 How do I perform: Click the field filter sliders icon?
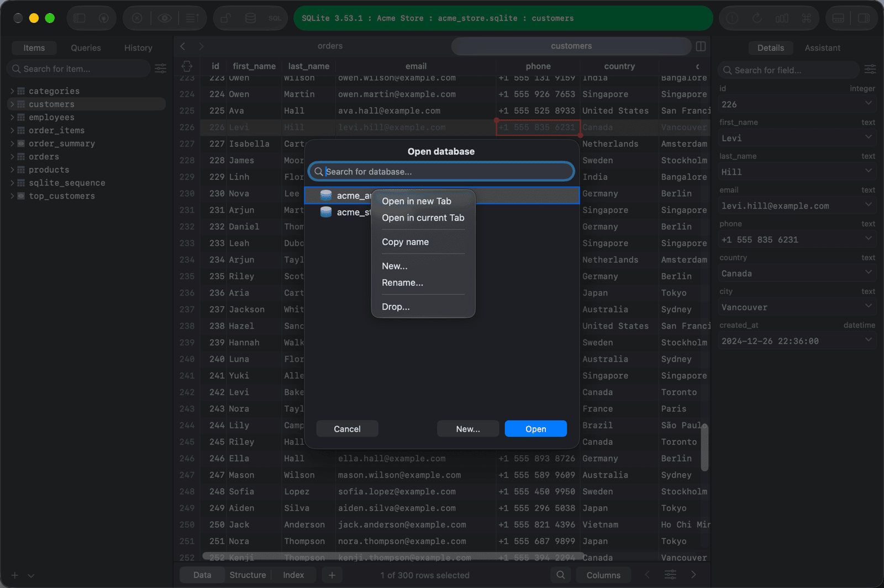coord(870,70)
